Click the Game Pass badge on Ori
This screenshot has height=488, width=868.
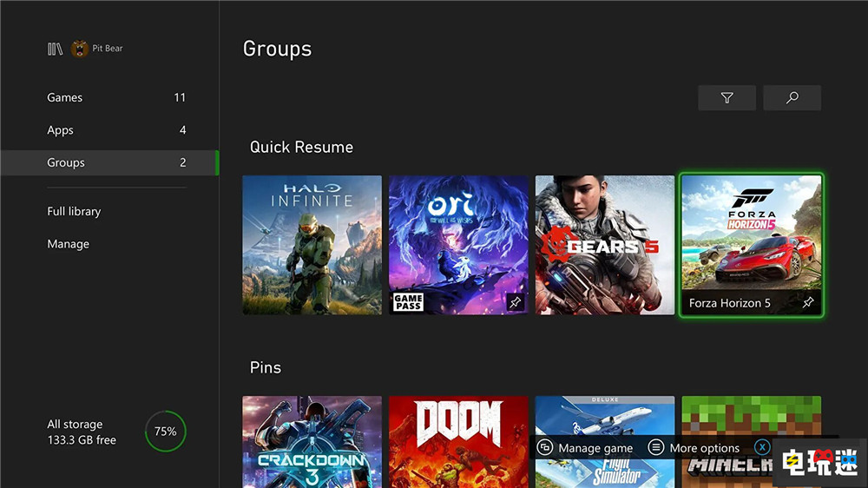pos(409,302)
